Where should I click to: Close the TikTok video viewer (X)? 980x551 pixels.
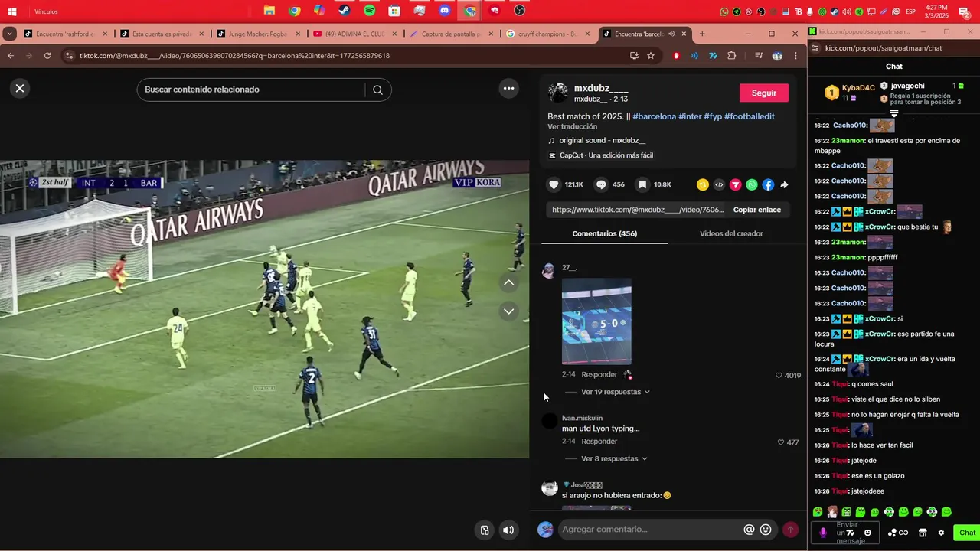tap(20, 88)
